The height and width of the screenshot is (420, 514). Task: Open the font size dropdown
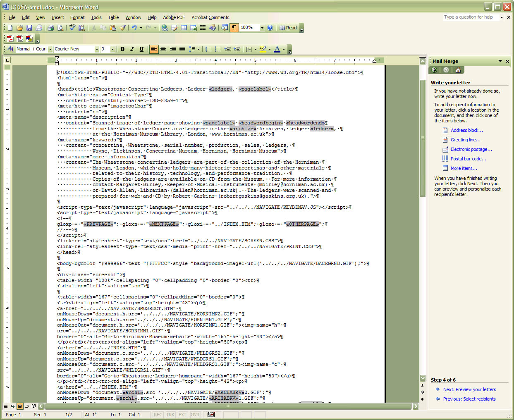[x=112, y=49]
